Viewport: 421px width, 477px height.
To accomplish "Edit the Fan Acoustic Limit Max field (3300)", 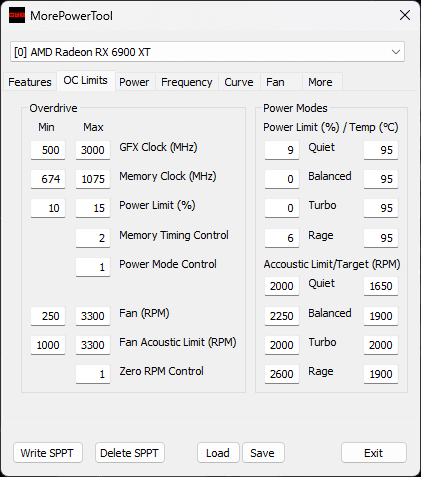I will coord(93,345).
